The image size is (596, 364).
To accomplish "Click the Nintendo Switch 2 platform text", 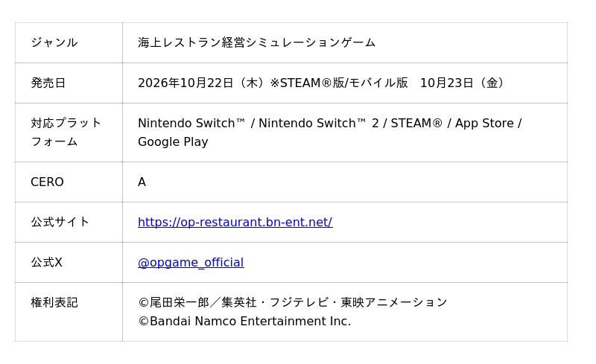I will click(319, 123).
